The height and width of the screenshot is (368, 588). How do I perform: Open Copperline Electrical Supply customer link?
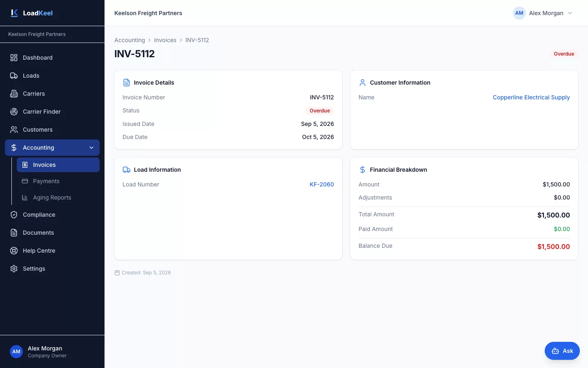(531, 97)
